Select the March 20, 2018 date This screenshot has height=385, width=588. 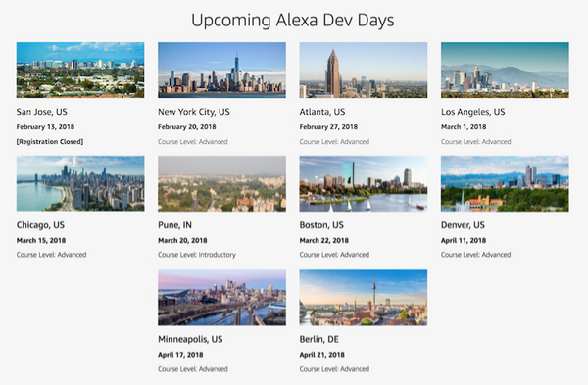coord(182,240)
